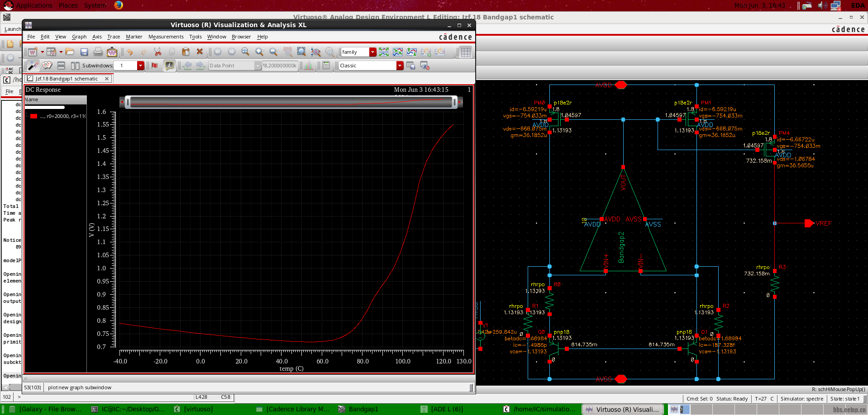Click the new graph window icon
The image size is (868, 415).
tap(33, 52)
